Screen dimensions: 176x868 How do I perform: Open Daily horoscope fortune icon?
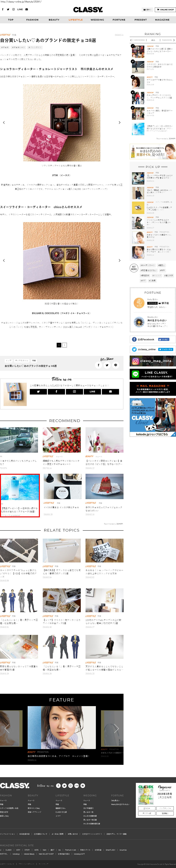coord(139,303)
